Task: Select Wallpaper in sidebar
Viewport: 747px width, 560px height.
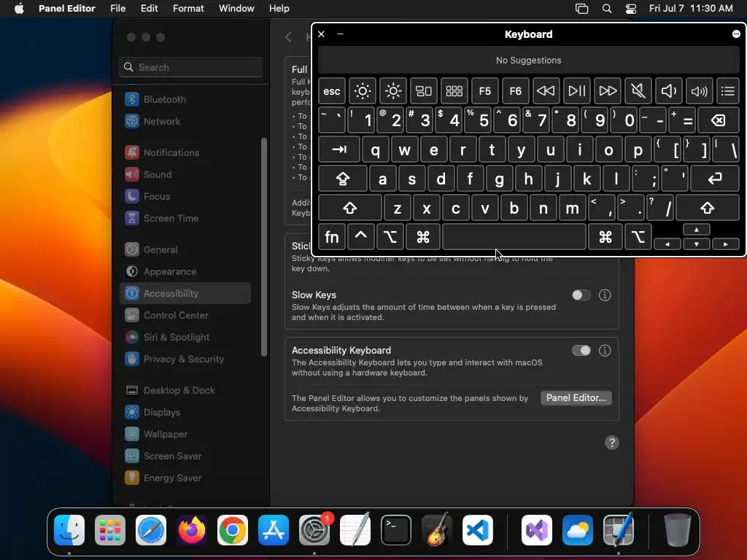Action: pyautogui.click(x=186, y=435)
